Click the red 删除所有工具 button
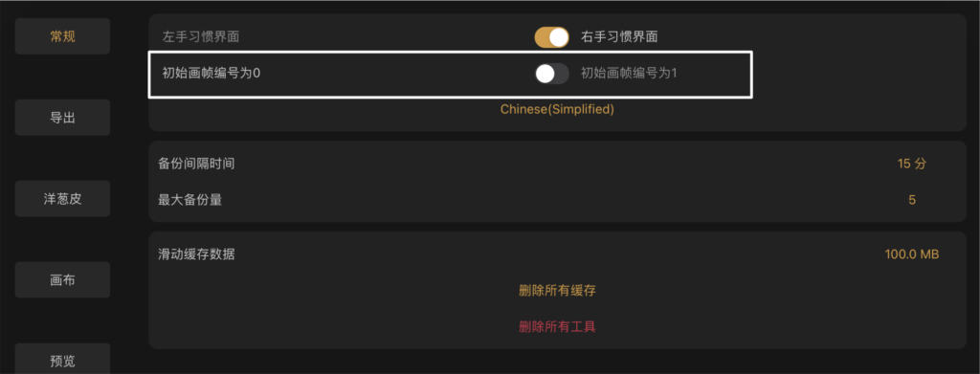The height and width of the screenshot is (374, 980). coord(558,326)
